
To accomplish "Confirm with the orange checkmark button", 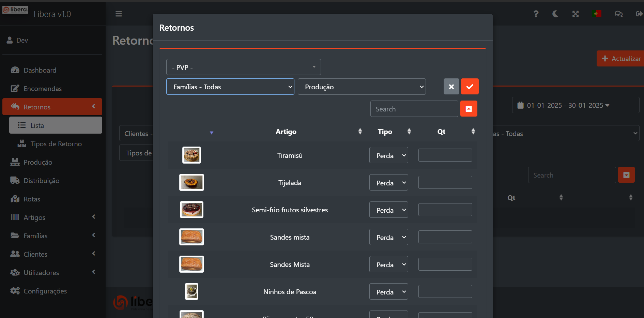I will 470,87.
